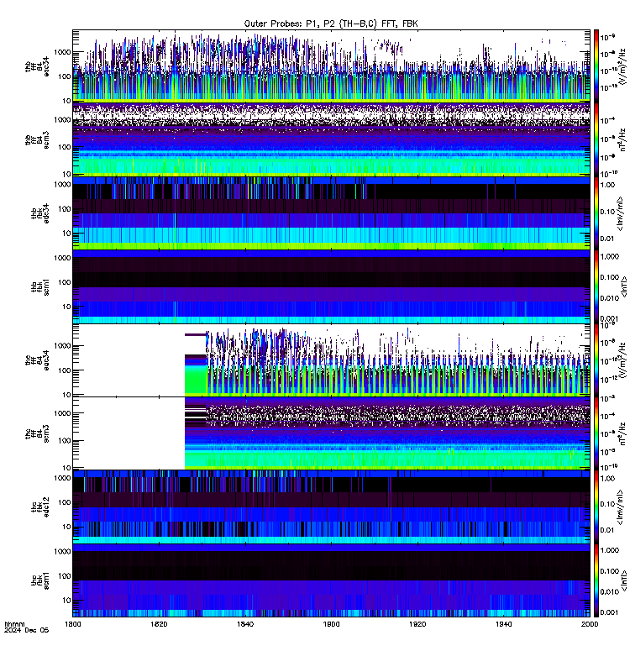
Task: Click the nT²/Hz unit label beside thb scm3
Action: 622,139
